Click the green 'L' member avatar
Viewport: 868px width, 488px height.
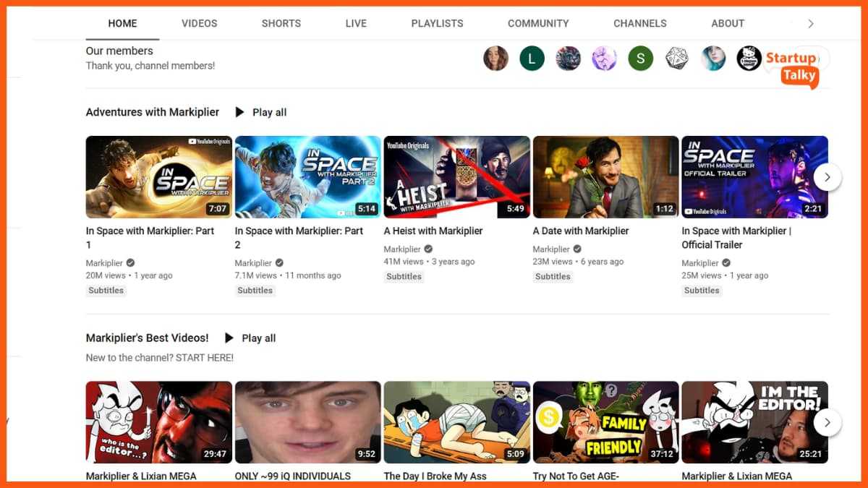532,59
